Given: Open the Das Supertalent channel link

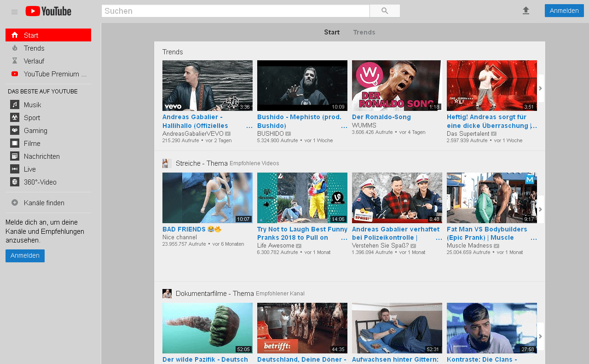Looking at the screenshot, I should point(468,133).
